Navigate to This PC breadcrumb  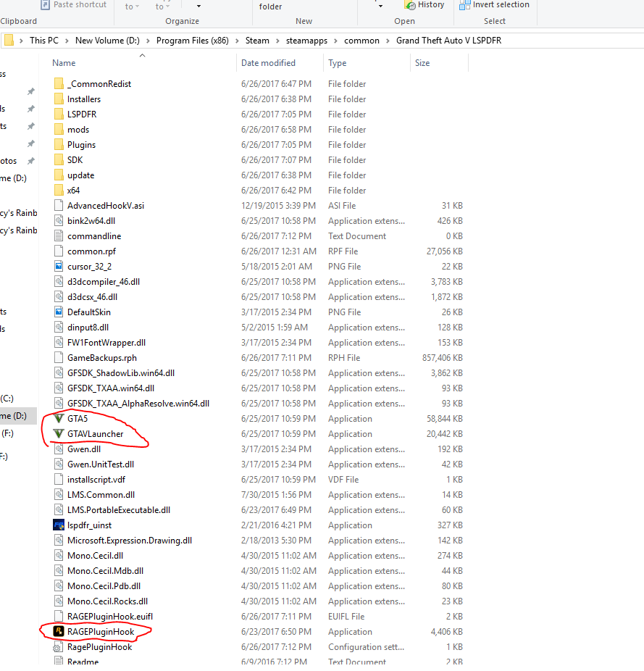click(x=44, y=41)
